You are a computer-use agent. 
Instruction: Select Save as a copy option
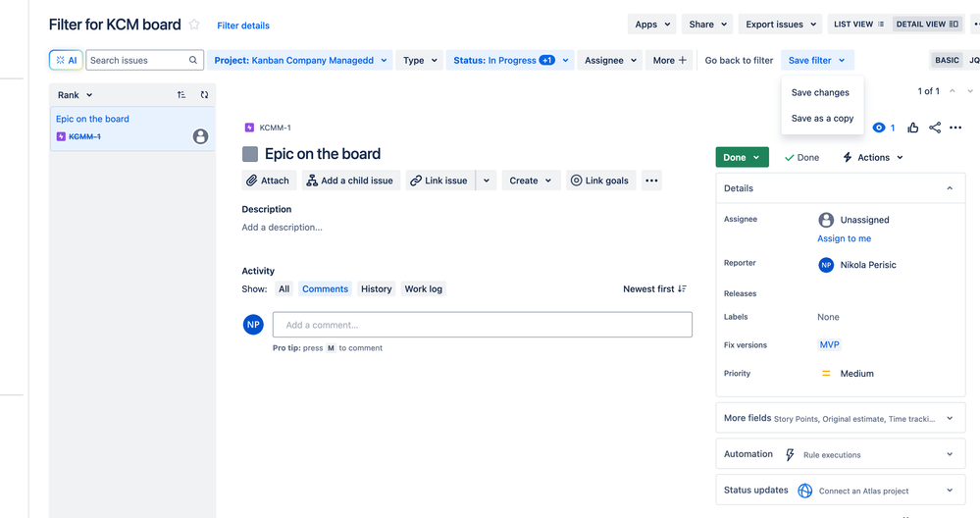[x=822, y=118]
